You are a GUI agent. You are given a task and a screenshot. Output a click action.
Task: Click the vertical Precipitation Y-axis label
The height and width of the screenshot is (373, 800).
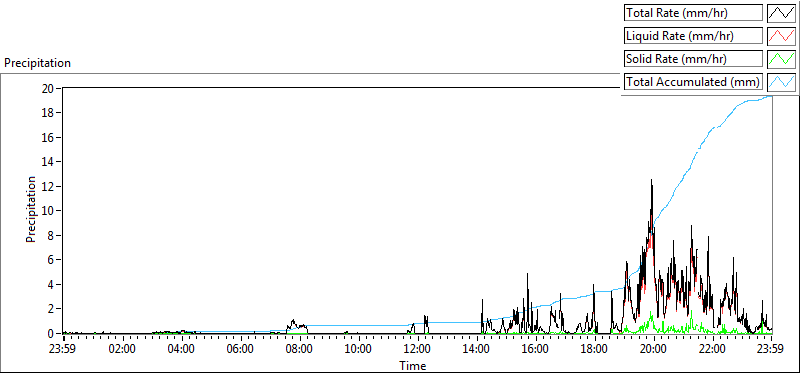click(31, 209)
